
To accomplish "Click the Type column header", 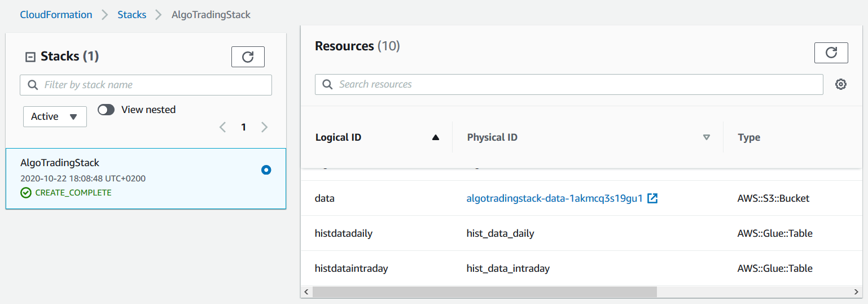I will point(748,137).
